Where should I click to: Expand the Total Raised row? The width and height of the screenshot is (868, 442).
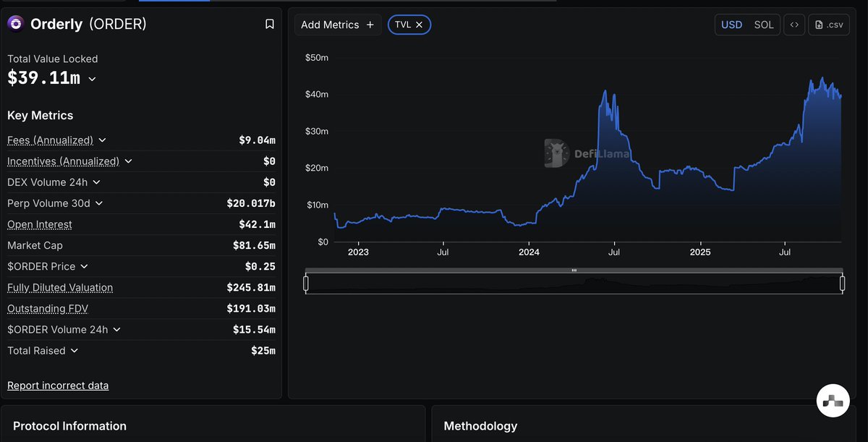pos(75,351)
